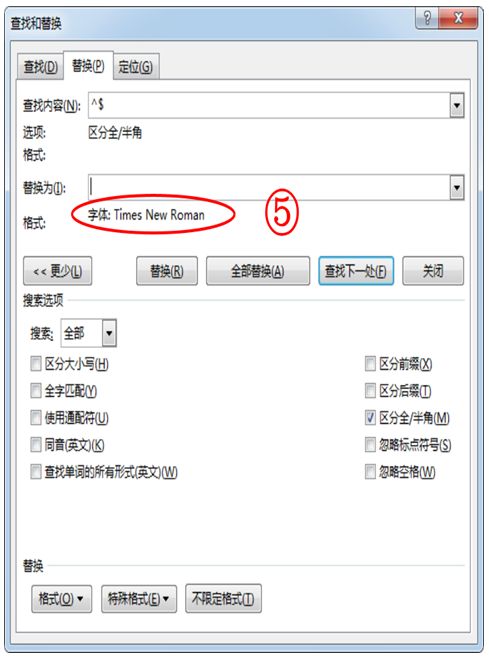Click the 全部替换(A) button
Viewport: 489px width, 661px height.
tap(258, 271)
